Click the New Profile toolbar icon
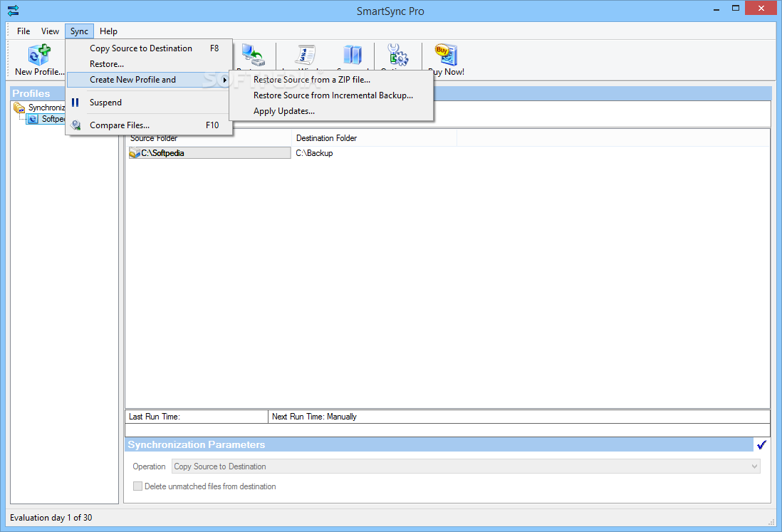The width and height of the screenshot is (782, 532). pyautogui.click(x=39, y=55)
